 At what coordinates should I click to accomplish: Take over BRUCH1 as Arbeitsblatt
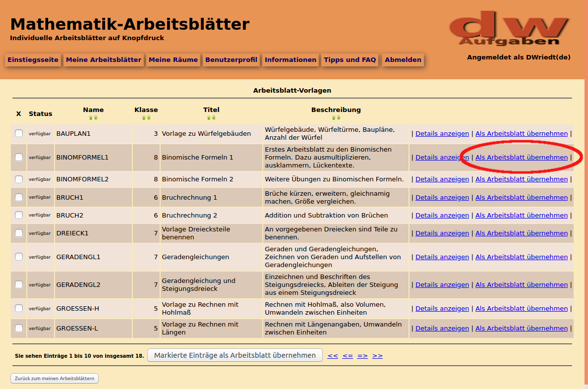(x=522, y=198)
